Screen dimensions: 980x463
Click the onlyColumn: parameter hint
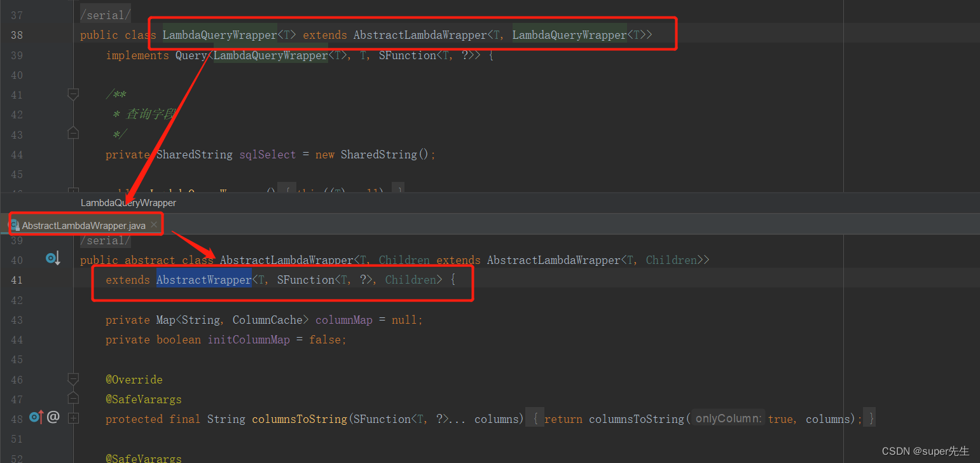[729, 418]
